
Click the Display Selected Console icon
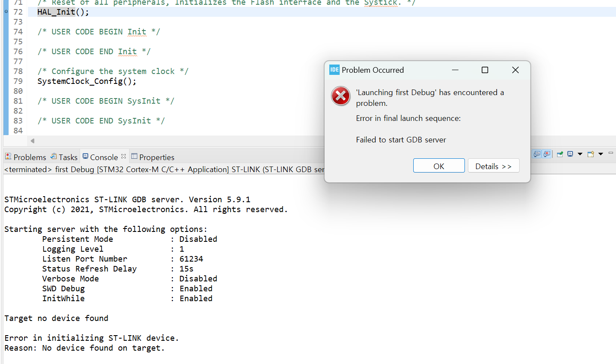coord(570,154)
